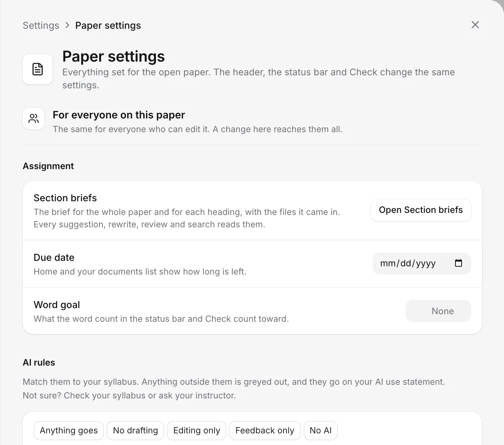Select the No AI rule option
This screenshot has width=504, height=445.
coord(321,430)
